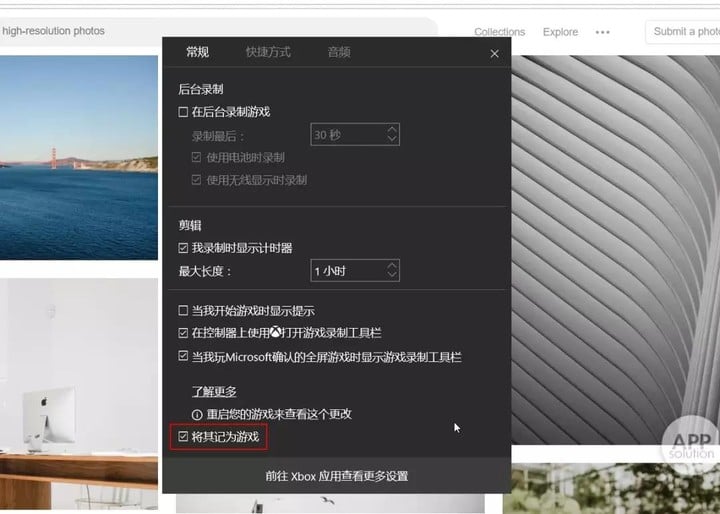Open the 了解更多 link
The width and height of the screenshot is (720, 514).
pos(214,391)
